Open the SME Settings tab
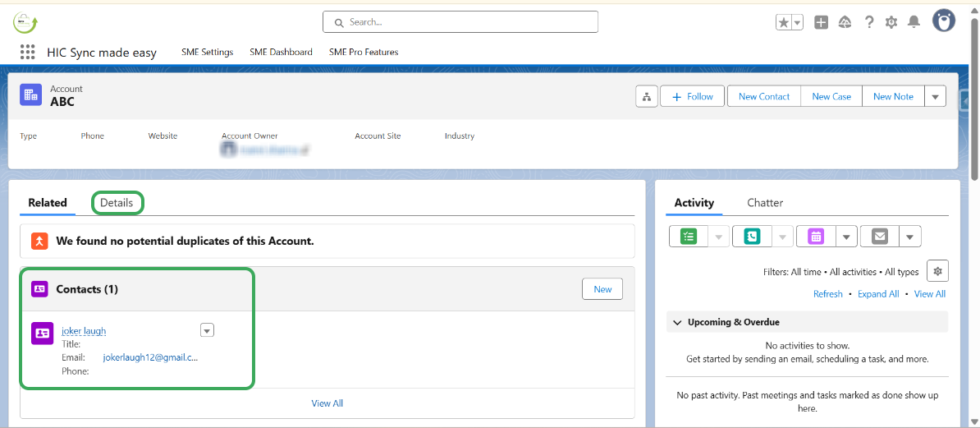This screenshot has height=428, width=980. pos(207,52)
